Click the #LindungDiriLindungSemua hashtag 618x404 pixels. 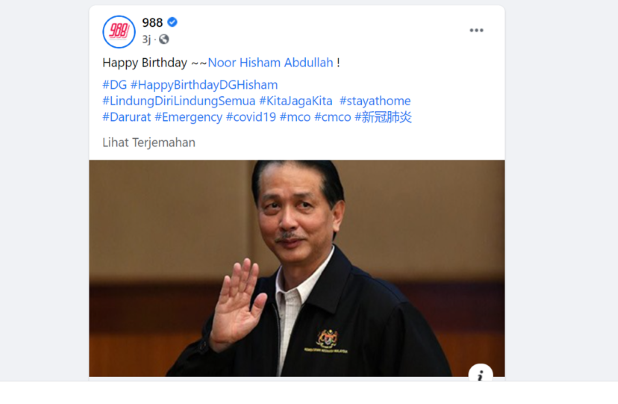(179, 101)
